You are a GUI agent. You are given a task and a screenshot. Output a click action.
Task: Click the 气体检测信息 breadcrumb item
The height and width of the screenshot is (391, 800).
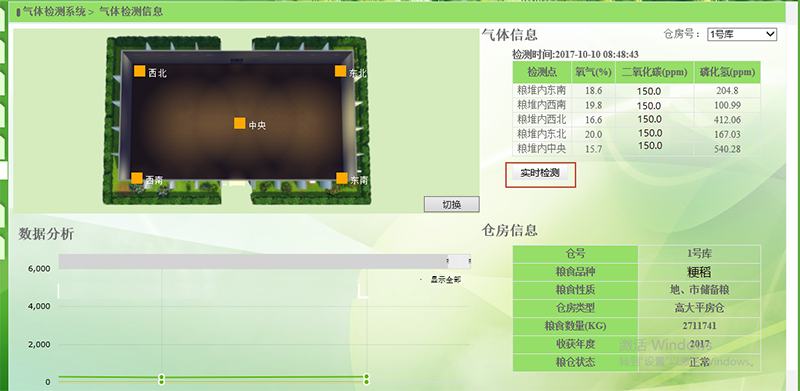(131, 11)
